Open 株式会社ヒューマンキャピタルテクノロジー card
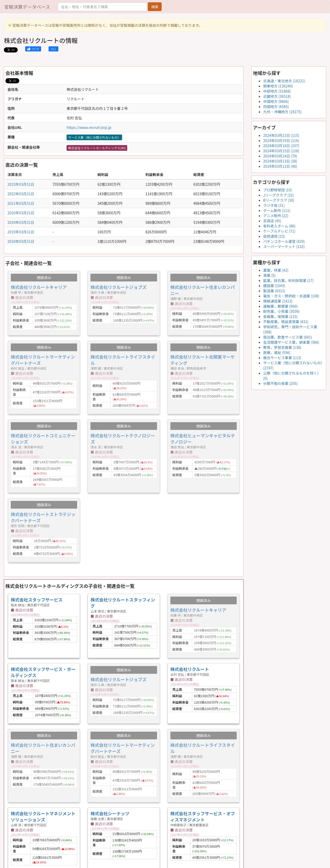The image size is (330, 868). pyautogui.click(x=202, y=439)
